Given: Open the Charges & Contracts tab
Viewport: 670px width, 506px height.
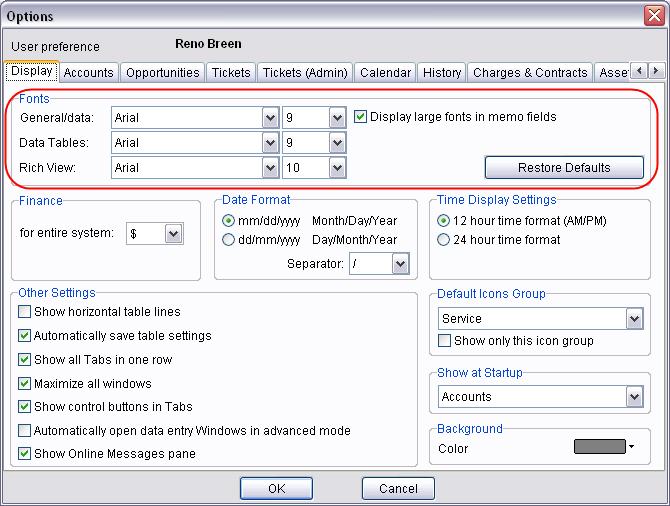Looking at the screenshot, I should pyautogui.click(x=530, y=73).
